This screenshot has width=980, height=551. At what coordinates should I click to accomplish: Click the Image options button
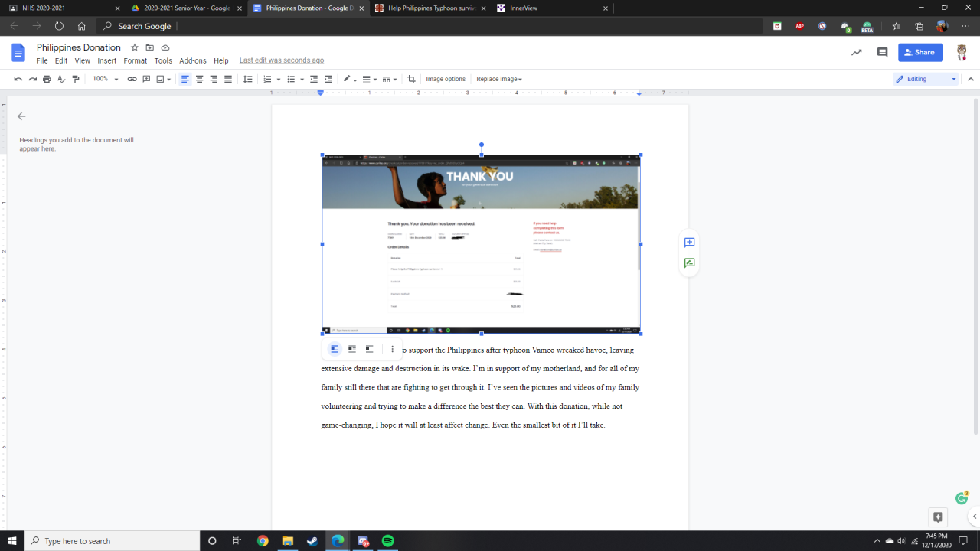pyautogui.click(x=446, y=79)
